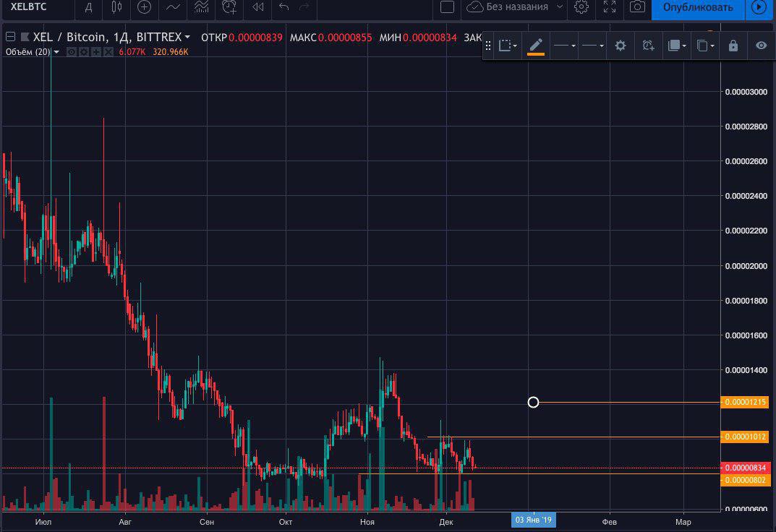Click the 'Ноя' label on time axis
This screenshot has width=776, height=532.
click(x=367, y=522)
